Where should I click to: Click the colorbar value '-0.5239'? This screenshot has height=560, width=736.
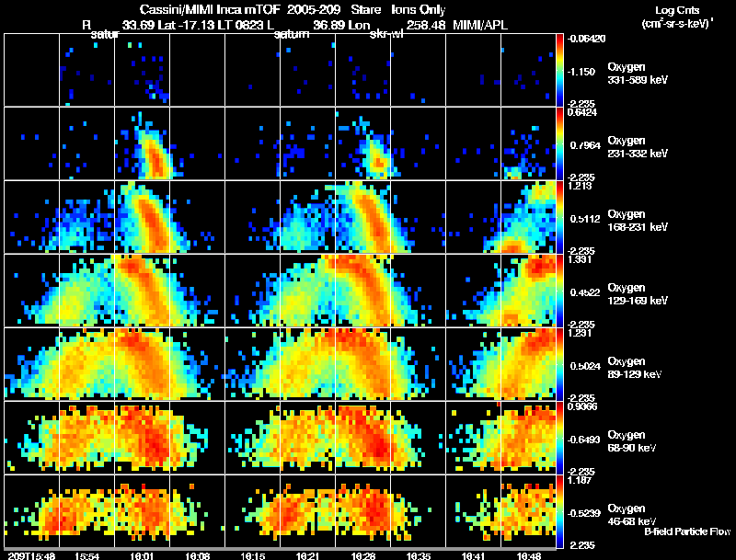click(x=584, y=514)
